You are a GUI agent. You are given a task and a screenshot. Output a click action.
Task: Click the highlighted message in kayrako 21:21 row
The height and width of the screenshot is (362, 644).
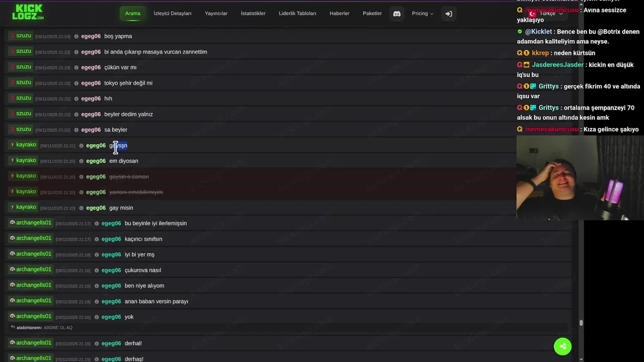(x=118, y=145)
